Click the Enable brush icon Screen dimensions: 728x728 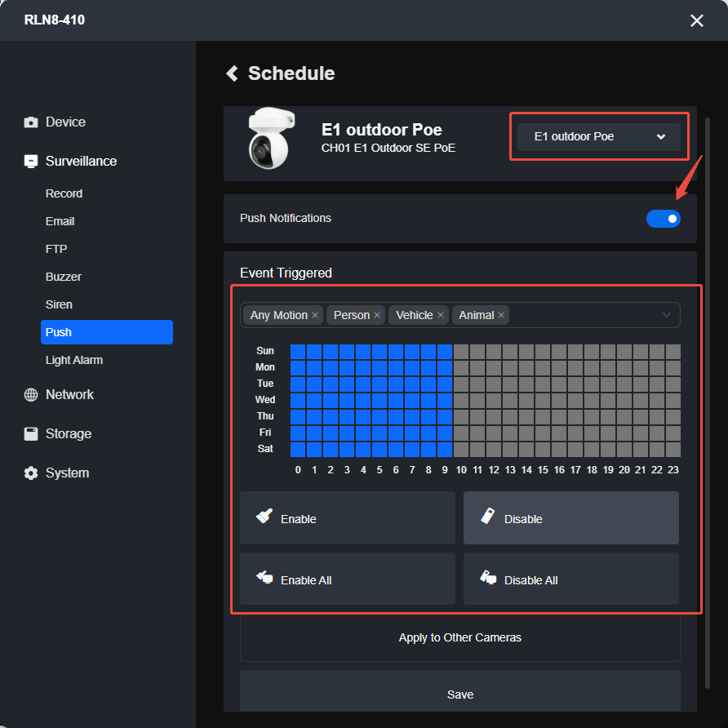[x=264, y=517]
